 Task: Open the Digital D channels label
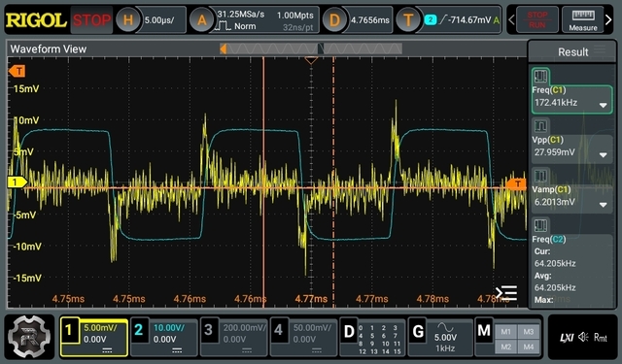[349, 331]
